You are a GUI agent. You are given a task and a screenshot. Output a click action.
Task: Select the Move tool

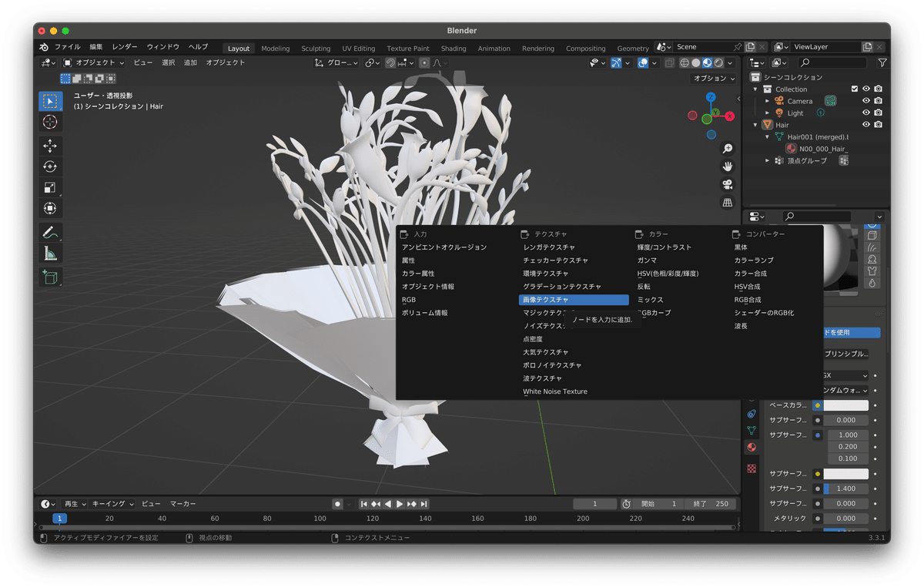point(50,146)
